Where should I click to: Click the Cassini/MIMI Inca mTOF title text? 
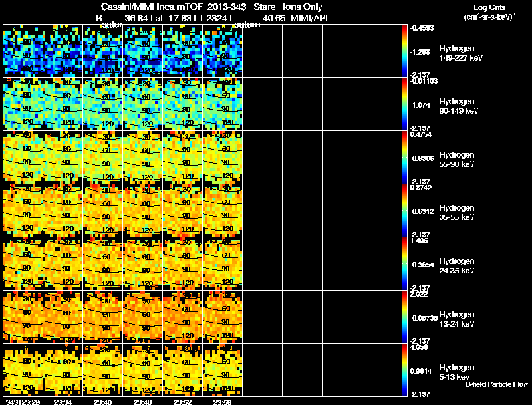click(152, 7)
